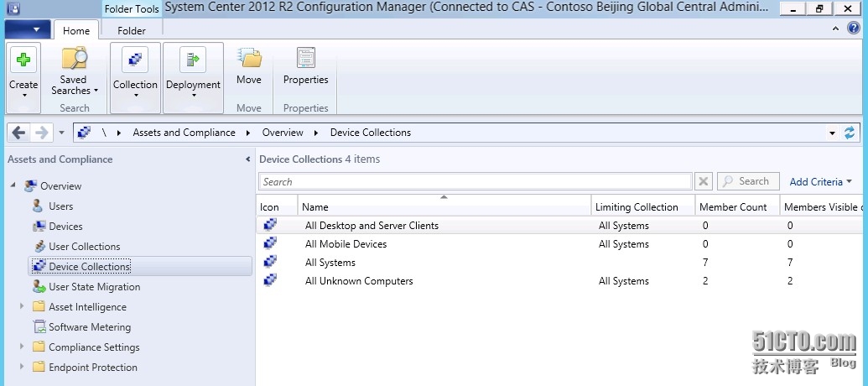Open help via question mark icon
This screenshot has height=386, width=868.
coord(854,29)
